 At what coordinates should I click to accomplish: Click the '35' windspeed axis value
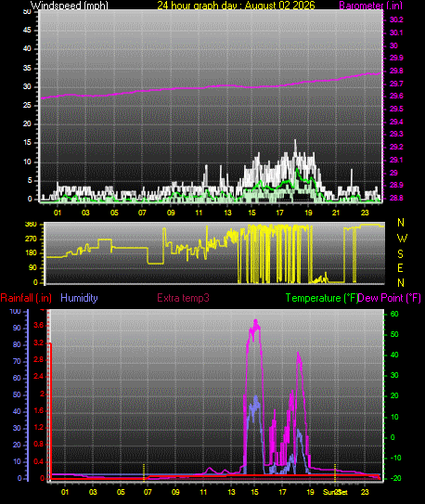click(28, 68)
